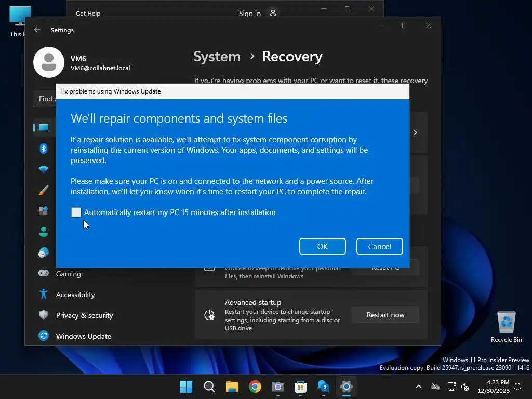
Task: Click Restart now for Advanced startup
Action: 385,315
